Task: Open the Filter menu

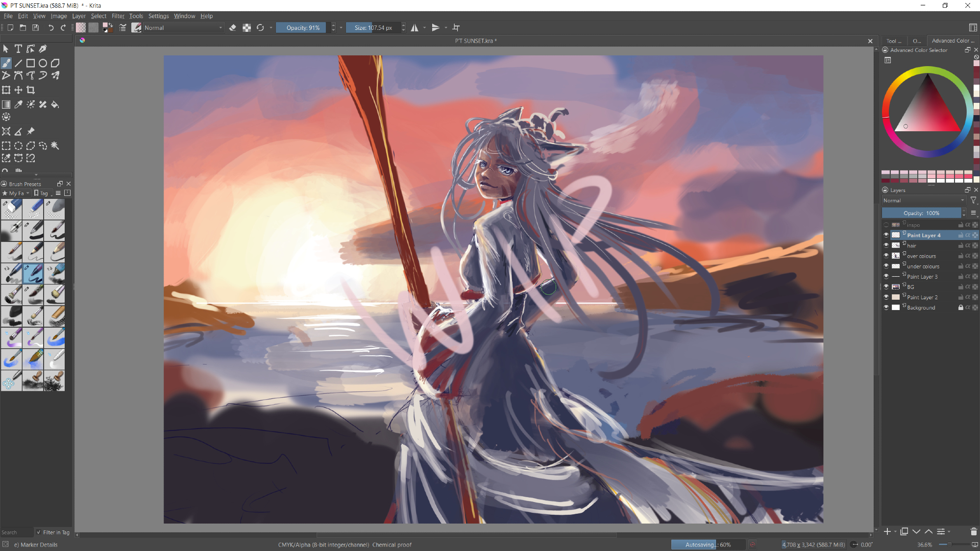Action: (118, 16)
